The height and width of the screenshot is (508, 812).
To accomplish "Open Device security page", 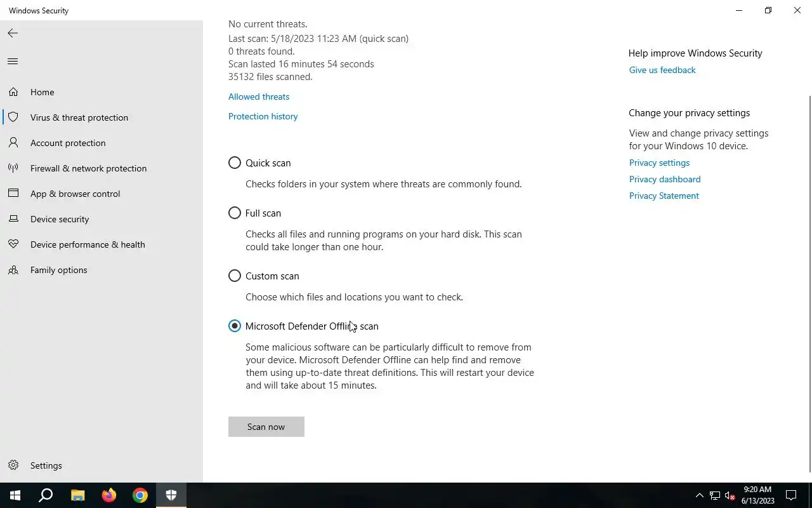I will point(101,219).
